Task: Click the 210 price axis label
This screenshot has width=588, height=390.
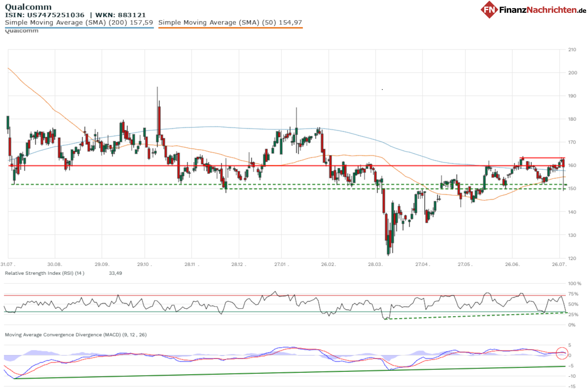Action: pyautogui.click(x=572, y=50)
